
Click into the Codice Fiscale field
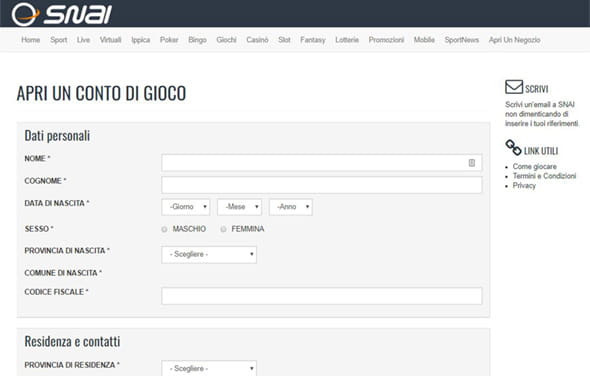click(x=322, y=296)
